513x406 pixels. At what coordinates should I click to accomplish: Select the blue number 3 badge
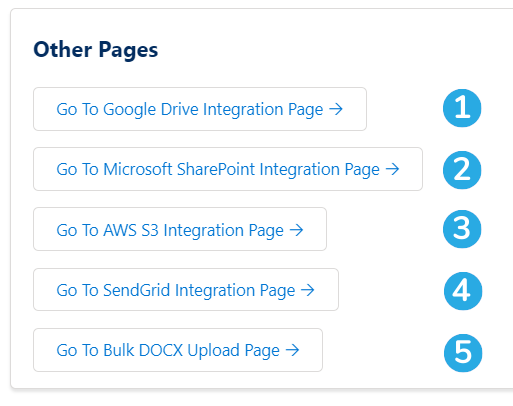click(x=462, y=229)
